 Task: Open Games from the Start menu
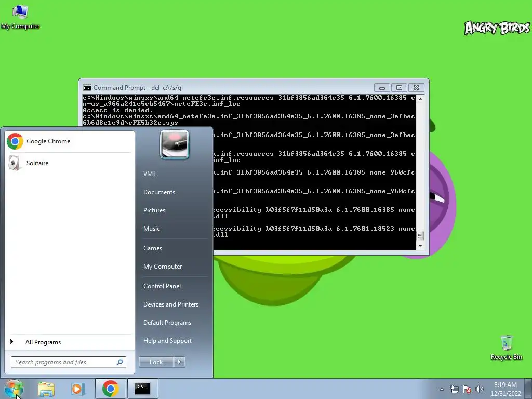point(153,248)
